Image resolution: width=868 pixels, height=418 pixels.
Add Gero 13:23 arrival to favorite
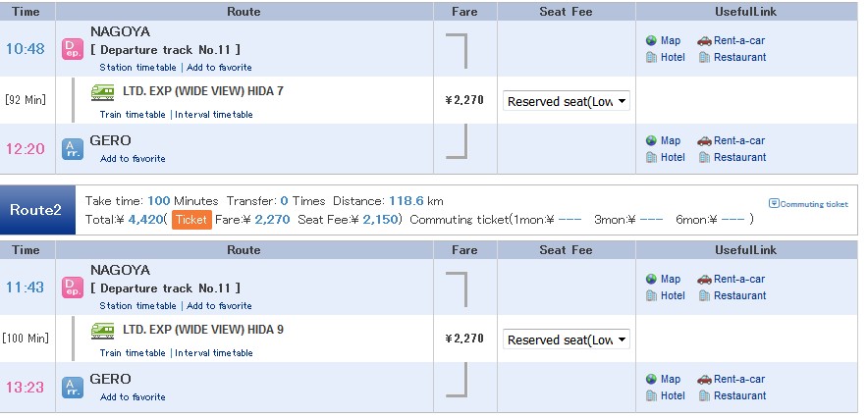click(133, 397)
